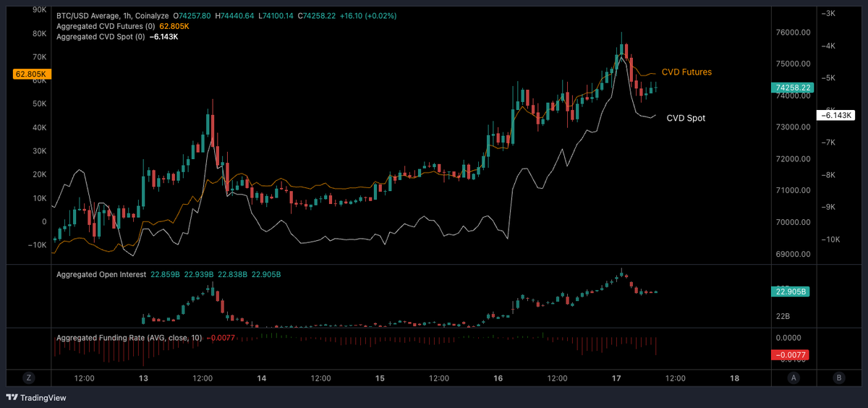Click the Z timezone button
Image resolution: width=868 pixels, height=408 pixels.
pyautogui.click(x=29, y=377)
